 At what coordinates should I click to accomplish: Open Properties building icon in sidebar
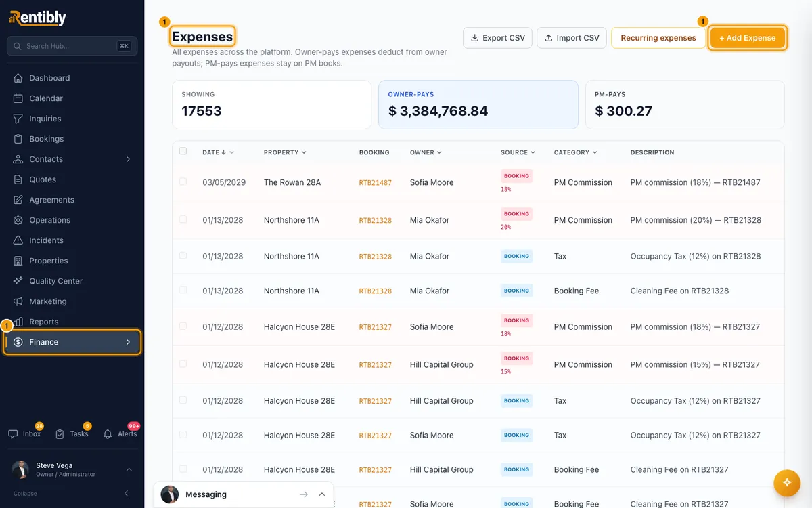point(18,261)
